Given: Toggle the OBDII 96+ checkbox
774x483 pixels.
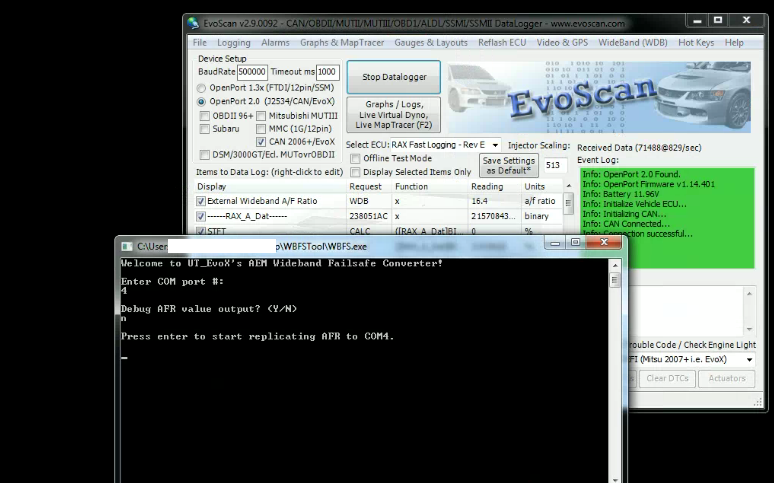Looking at the screenshot, I should pyautogui.click(x=204, y=116).
